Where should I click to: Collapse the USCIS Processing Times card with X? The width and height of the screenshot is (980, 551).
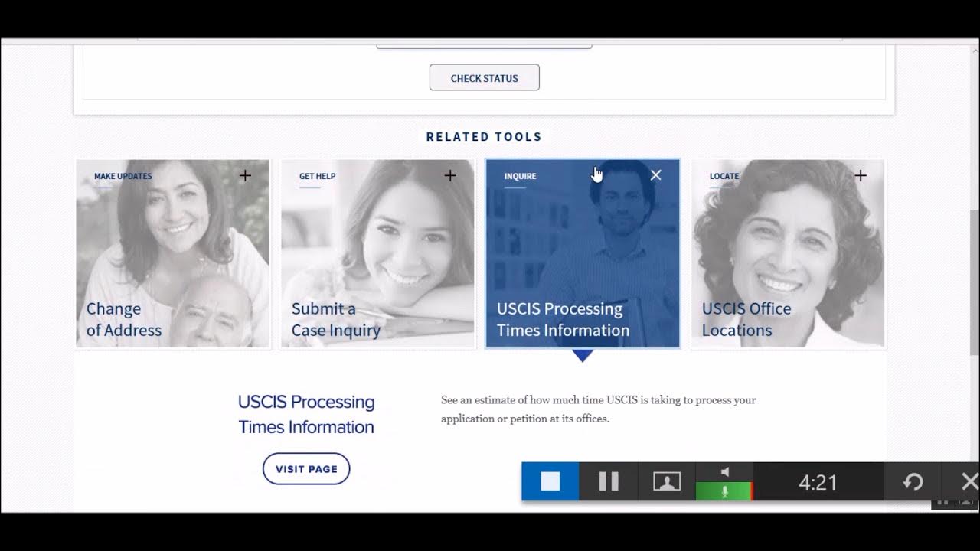tap(655, 175)
